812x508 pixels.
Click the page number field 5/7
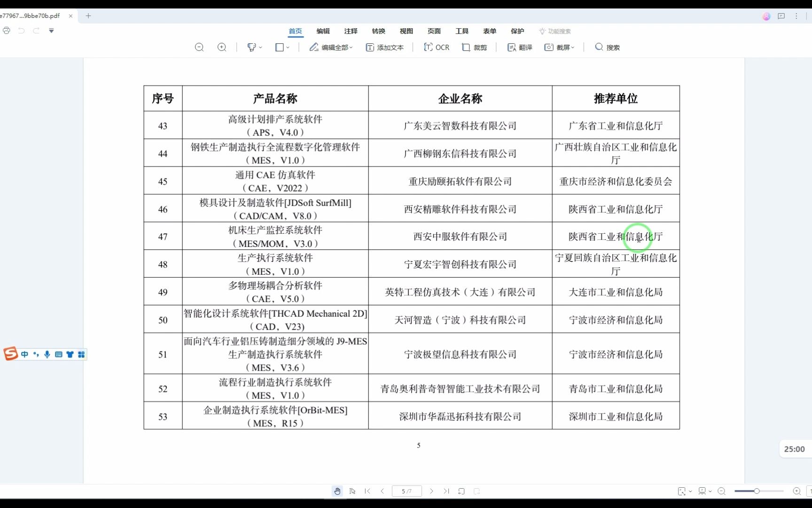[406, 491]
